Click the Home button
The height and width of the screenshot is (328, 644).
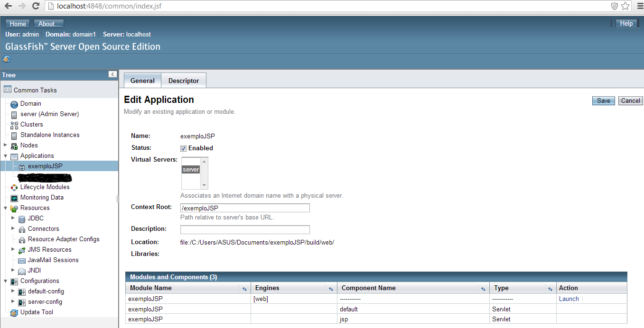tap(18, 24)
